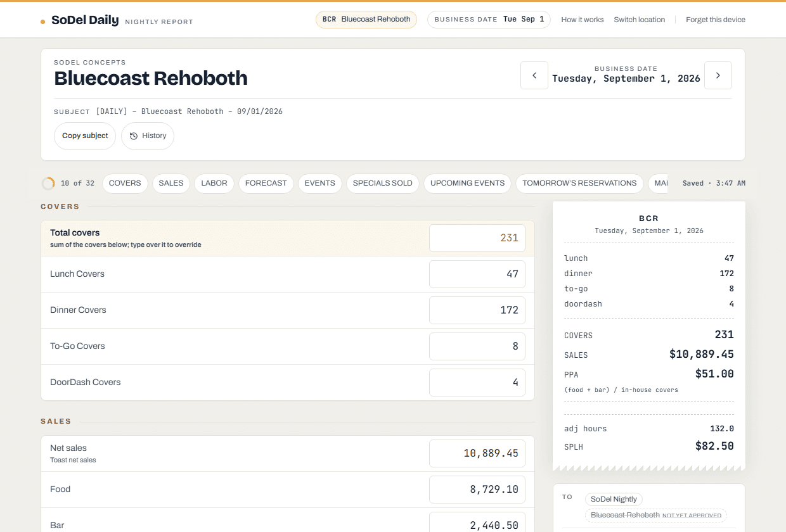786x532 pixels.
Task: Click the '10 of 32' progress text
Action: (77, 184)
